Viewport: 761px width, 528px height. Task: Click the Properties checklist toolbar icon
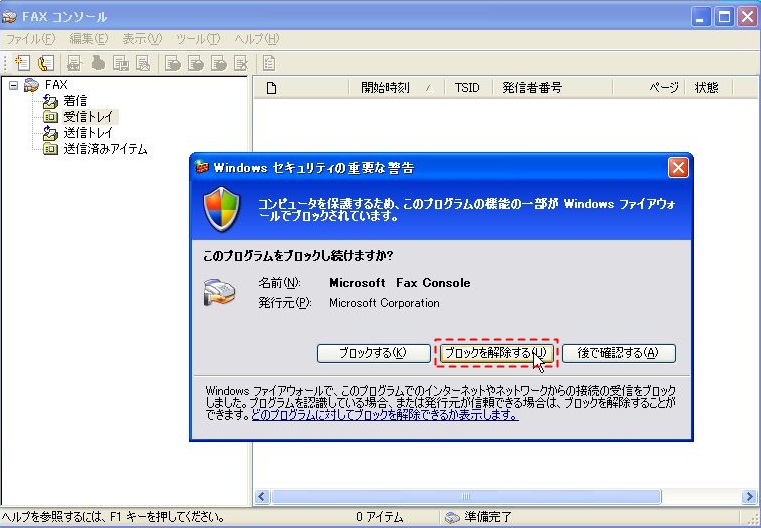268,63
